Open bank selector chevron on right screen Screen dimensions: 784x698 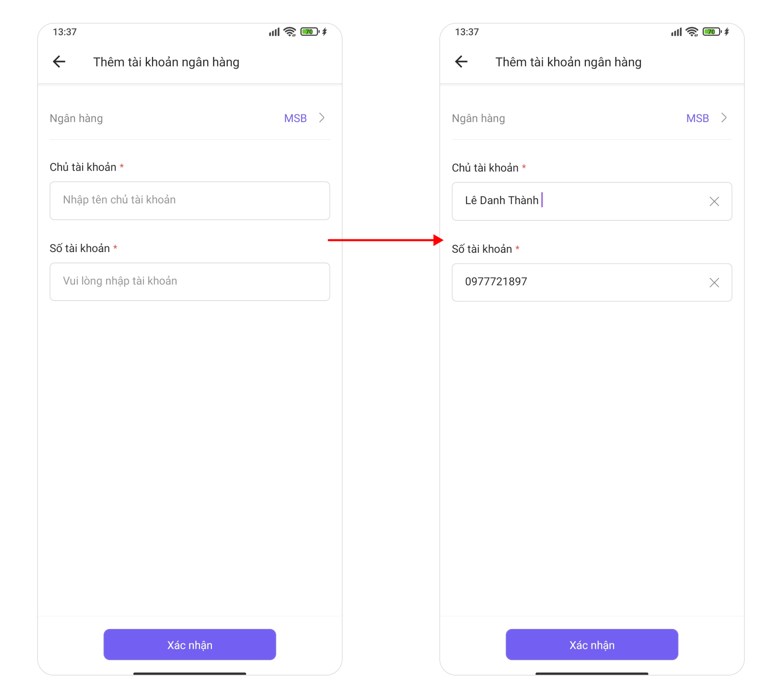724,118
